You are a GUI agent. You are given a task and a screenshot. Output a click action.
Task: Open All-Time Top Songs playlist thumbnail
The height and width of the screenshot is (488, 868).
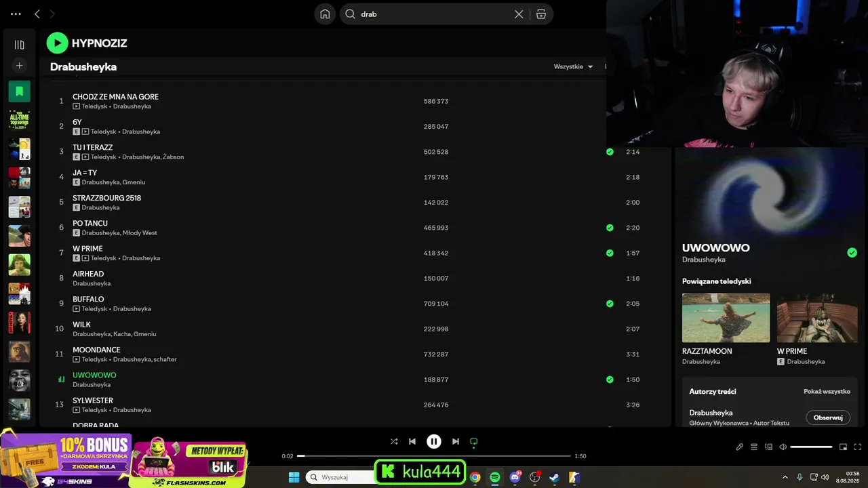[19, 119]
